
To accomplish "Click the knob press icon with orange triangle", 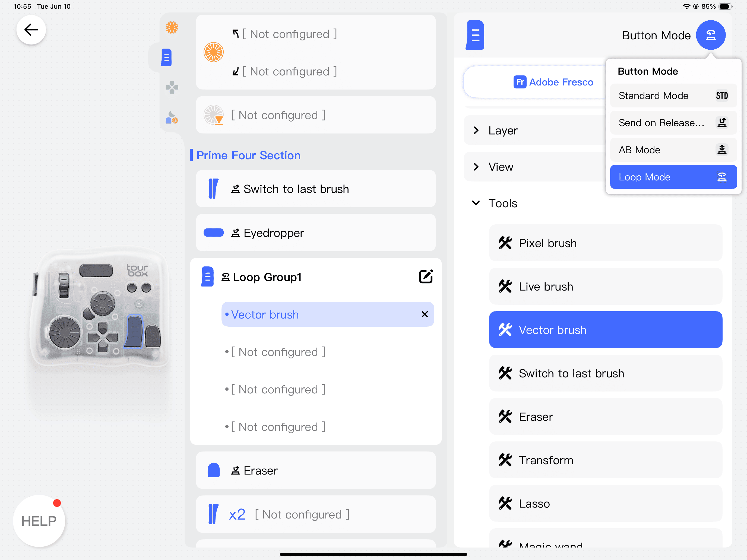I will (x=213, y=115).
